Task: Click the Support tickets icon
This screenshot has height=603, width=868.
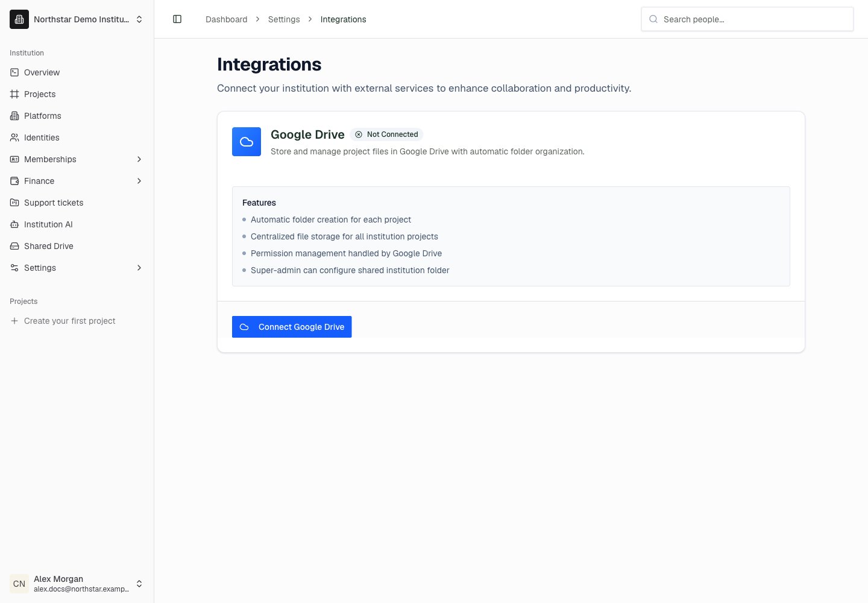Action: 14,203
